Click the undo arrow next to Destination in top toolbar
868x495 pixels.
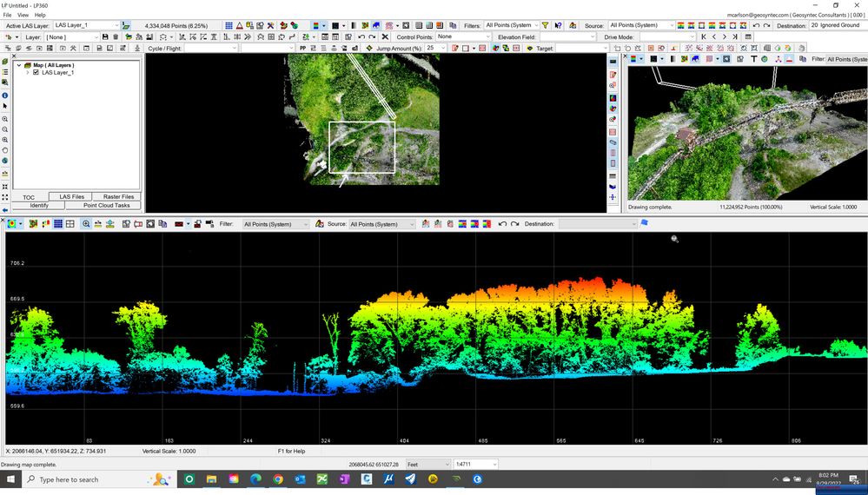(756, 25)
